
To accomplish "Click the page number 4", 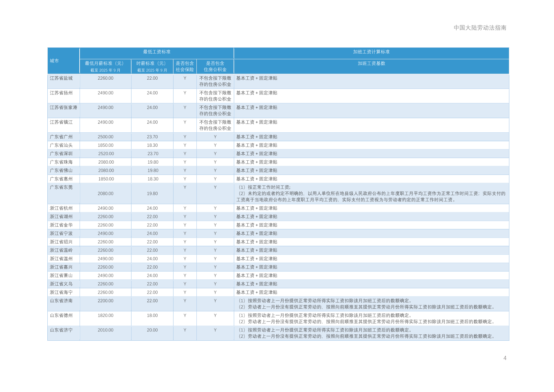I will pyautogui.click(x=505, y=358).
